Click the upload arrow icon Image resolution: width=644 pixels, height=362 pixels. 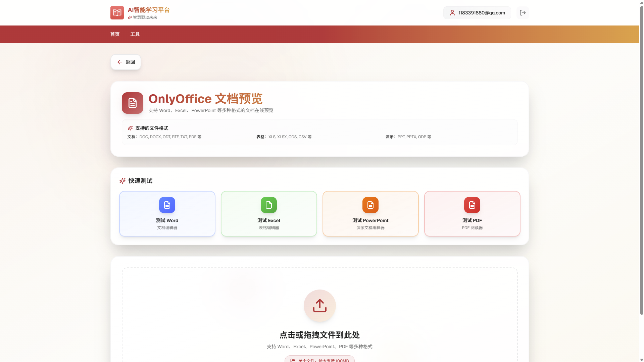pos(320,306)
